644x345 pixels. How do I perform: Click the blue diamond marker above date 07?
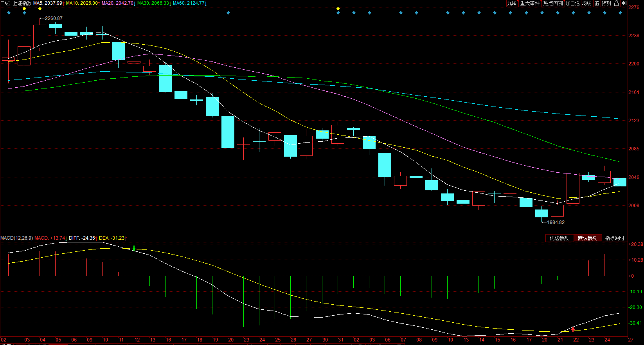[401, 13]
